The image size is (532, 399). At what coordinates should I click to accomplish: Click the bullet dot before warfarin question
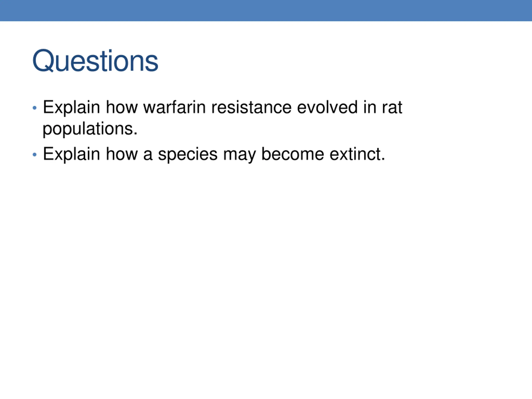[x=35, y=108]
